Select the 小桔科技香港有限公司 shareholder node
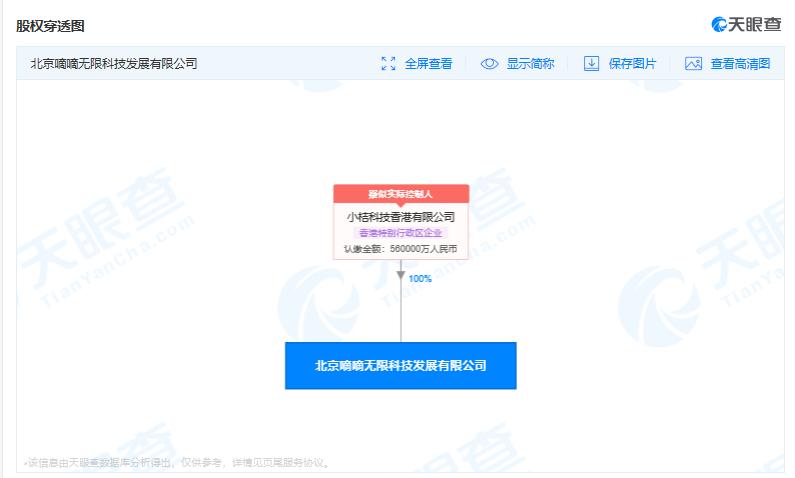 (401, 222)
